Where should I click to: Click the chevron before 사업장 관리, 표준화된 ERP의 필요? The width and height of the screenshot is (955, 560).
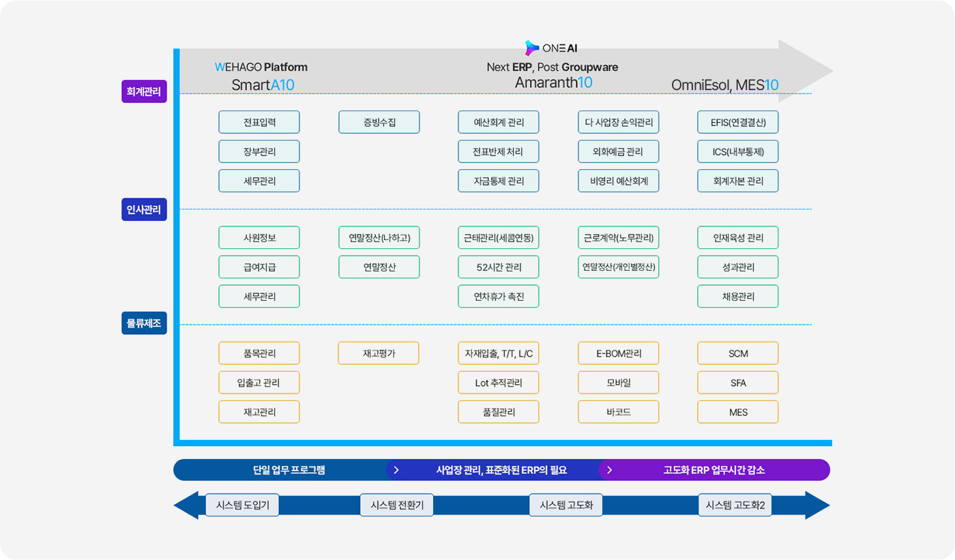click(x=396, y=470)
